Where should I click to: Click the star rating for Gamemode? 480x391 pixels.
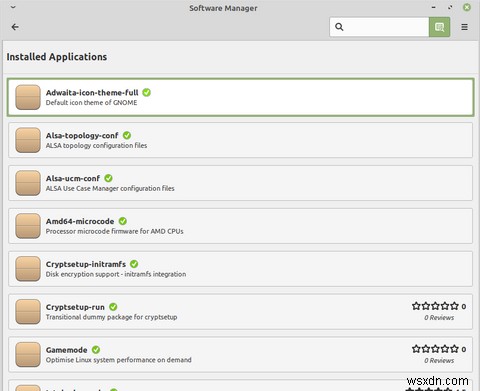435,349
